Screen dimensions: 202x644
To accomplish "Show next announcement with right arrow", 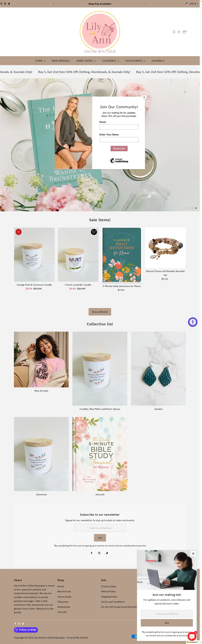I will (x=146, y=4).
